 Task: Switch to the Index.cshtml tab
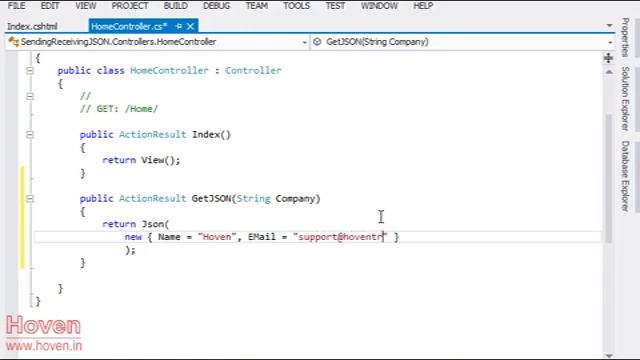[x=32, y=27]
